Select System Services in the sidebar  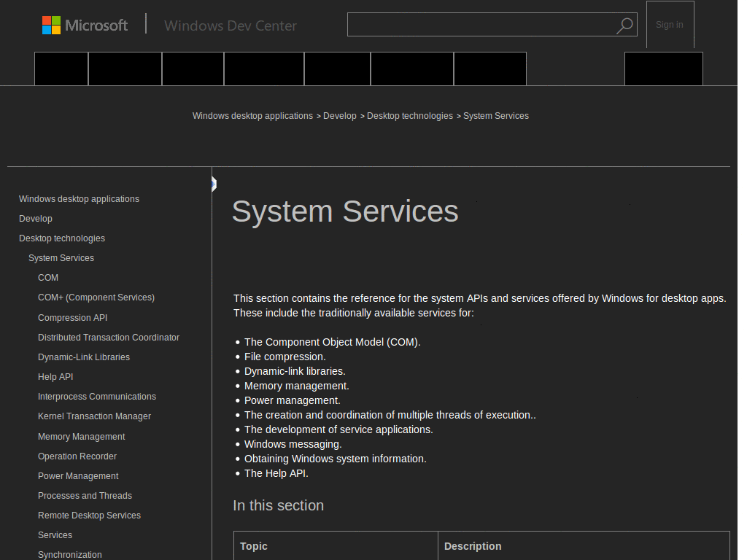coord(61,257)
